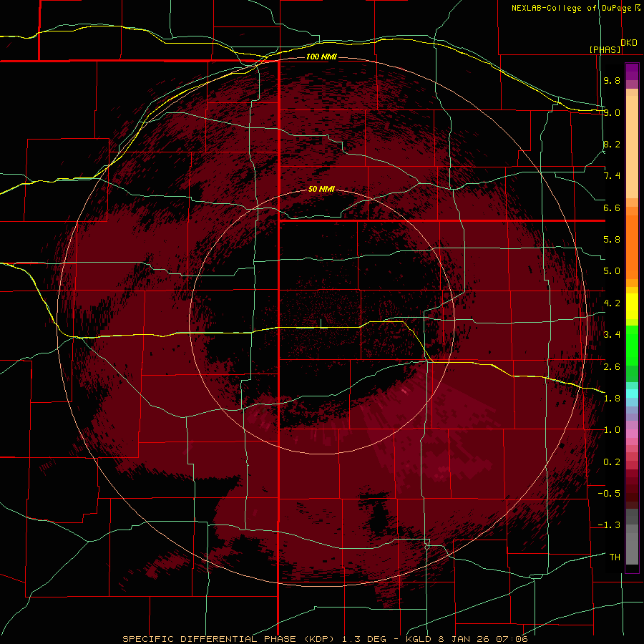The width and height of the screenshot is (644, 644).
Task: Click the 5.8 value on the legend
Action: pyautogui.click(x=612, y=240)
